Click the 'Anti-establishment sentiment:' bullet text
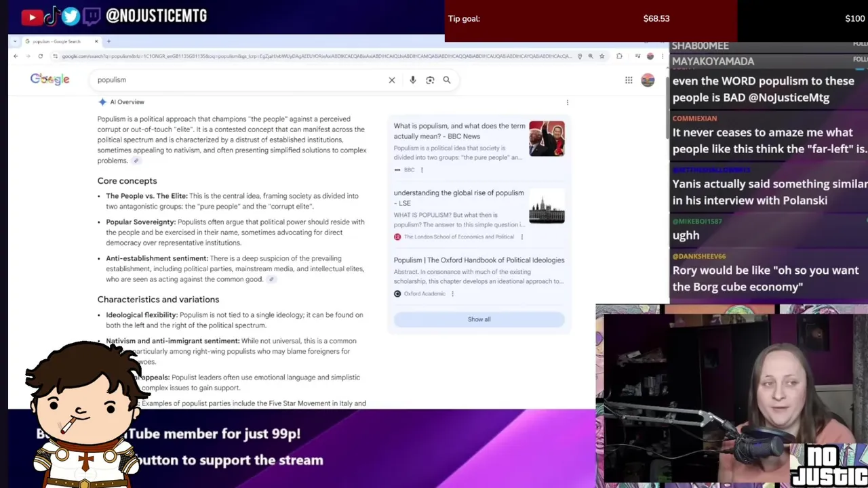The height and width of the screenshot is (488, 868). pyautogui.click(x=157, y=258)
